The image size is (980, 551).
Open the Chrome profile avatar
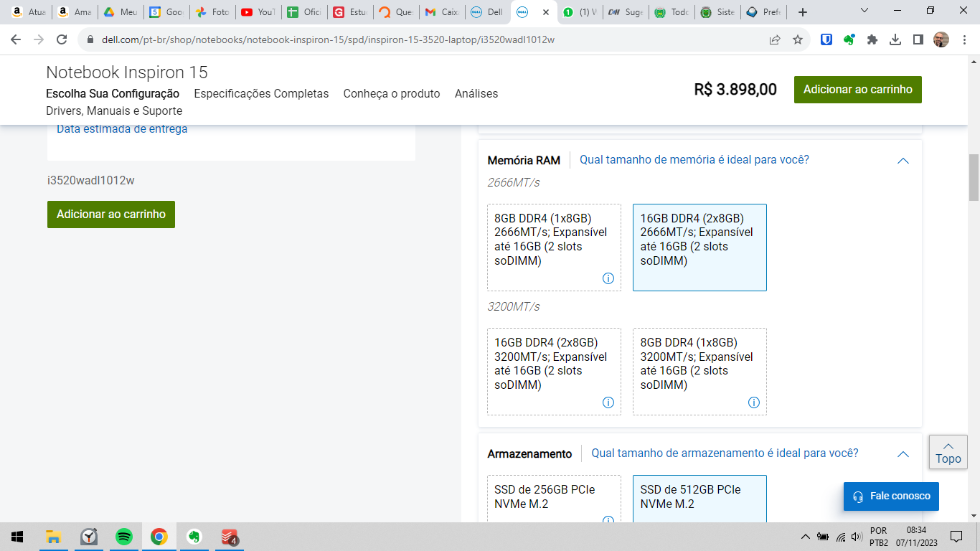(941, 39)
